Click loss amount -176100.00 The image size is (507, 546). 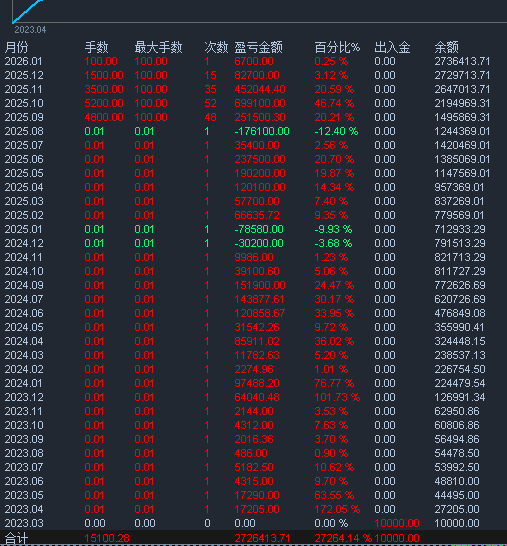[x=262, y=131]
